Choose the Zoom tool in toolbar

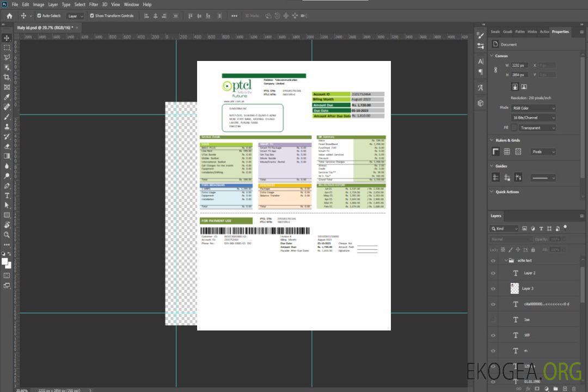[7, 235]
